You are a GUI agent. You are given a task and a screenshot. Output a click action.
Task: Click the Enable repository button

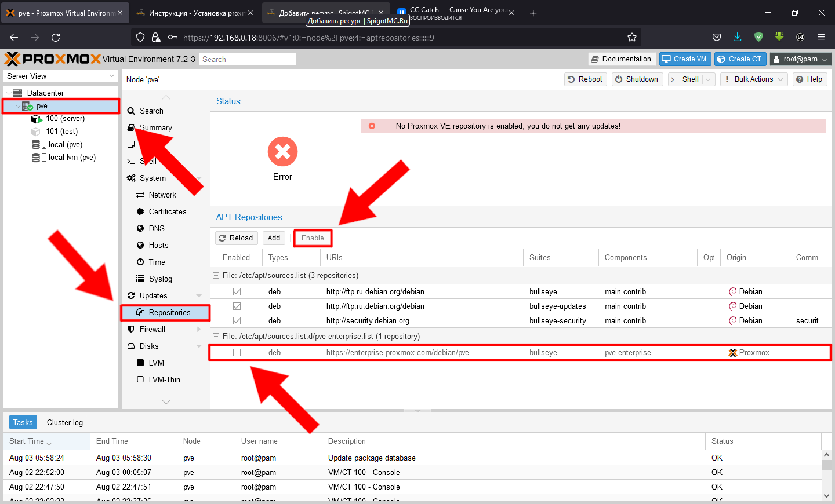coord(313,238)
